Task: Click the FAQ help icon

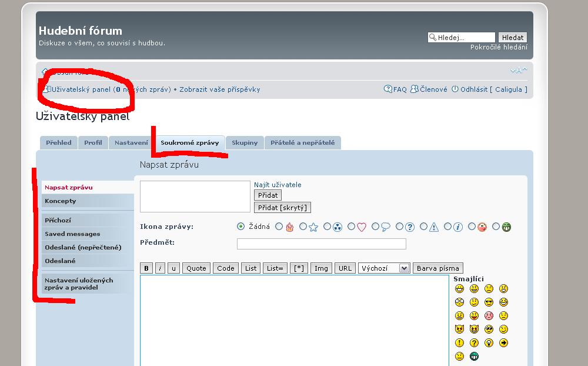Action: [x=388, y=89]
